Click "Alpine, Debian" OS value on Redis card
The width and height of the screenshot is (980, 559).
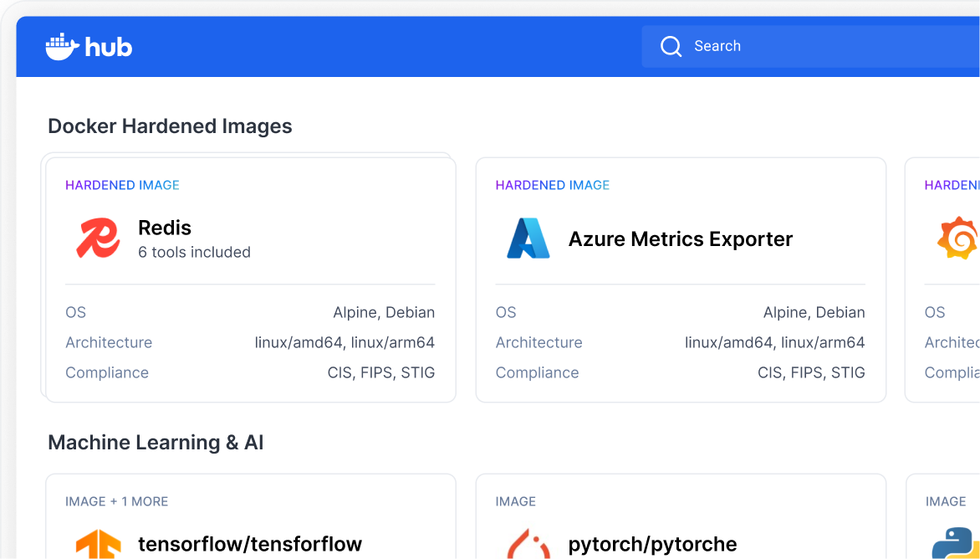click(384, 313)
